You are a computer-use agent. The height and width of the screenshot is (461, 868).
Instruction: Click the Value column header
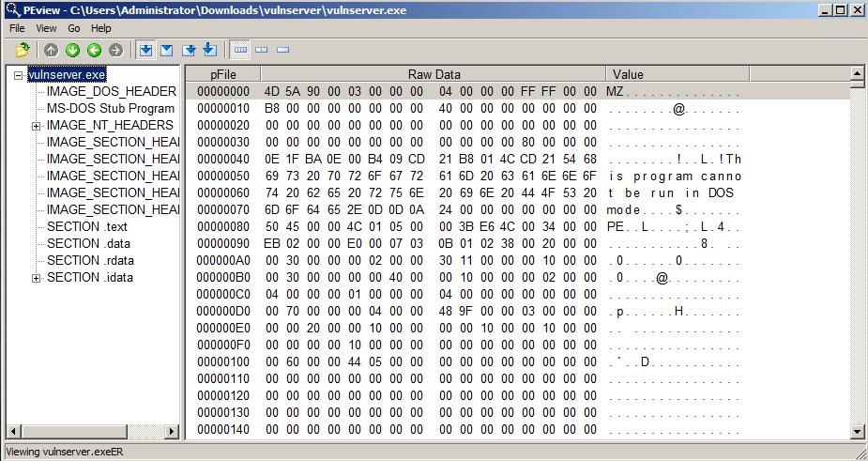coord(678,74)
